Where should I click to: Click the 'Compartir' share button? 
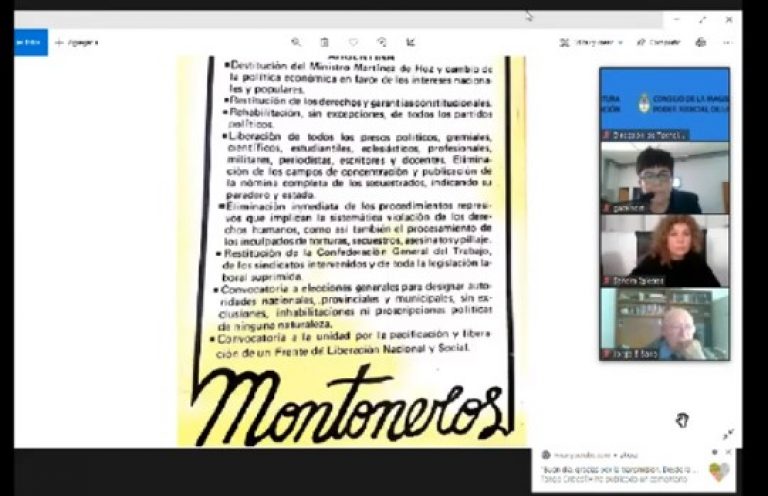(659, 43)
